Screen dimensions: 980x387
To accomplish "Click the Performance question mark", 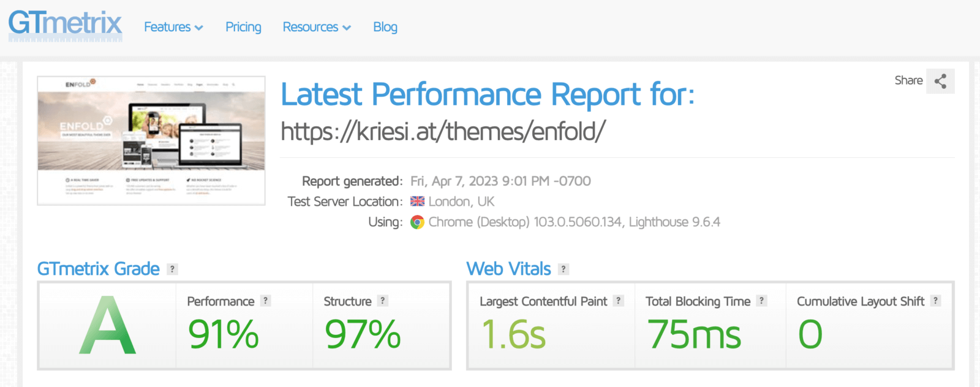I will click(x=265, y=301).
